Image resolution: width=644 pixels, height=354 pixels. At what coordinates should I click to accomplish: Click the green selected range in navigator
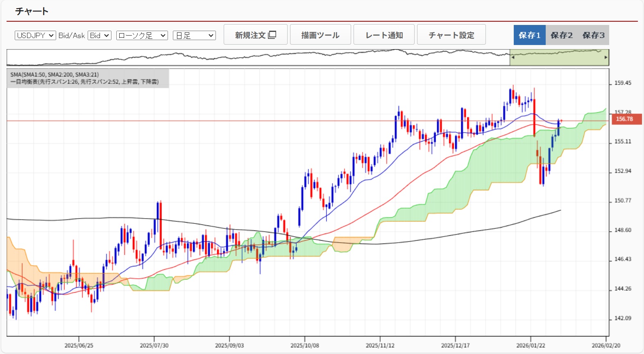coord(559,58)
